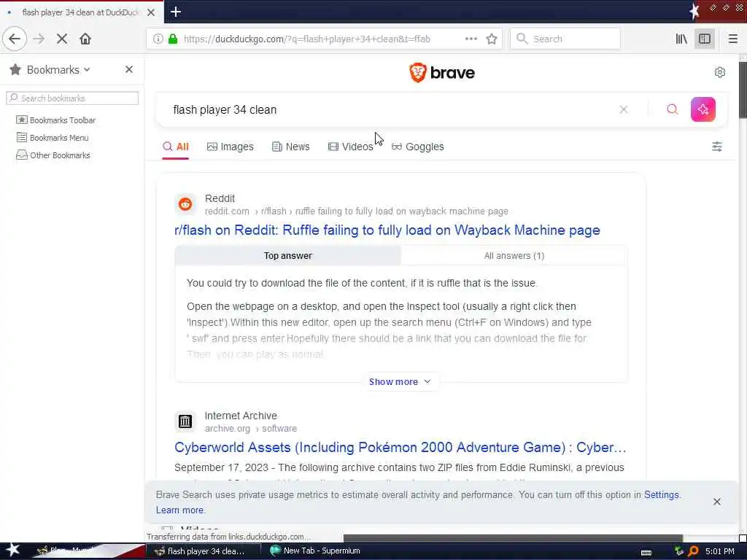This screenshot has height=560, width=747.
Task: Expand answer with Show more
Action: tap(400, 382)
